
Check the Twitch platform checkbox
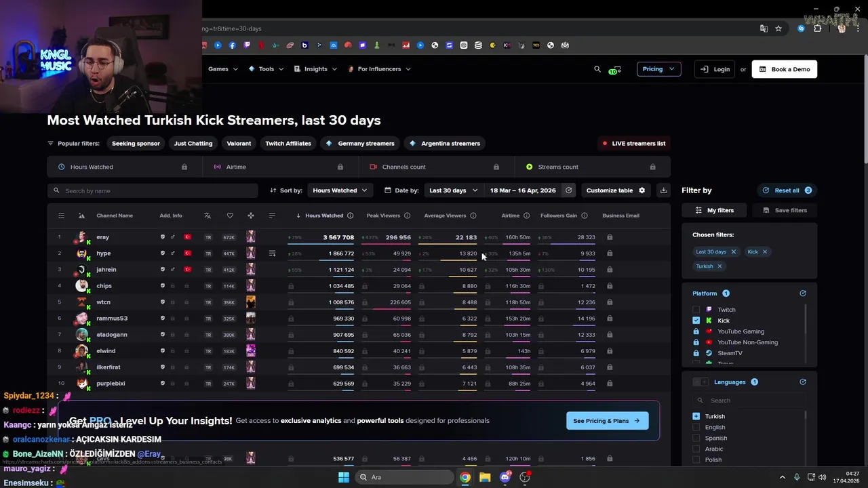click(696, 310)
